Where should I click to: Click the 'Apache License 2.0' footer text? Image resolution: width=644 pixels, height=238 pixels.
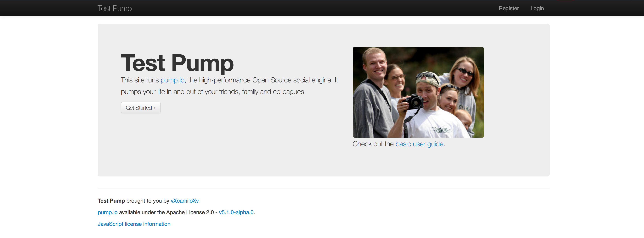[190, 212]
